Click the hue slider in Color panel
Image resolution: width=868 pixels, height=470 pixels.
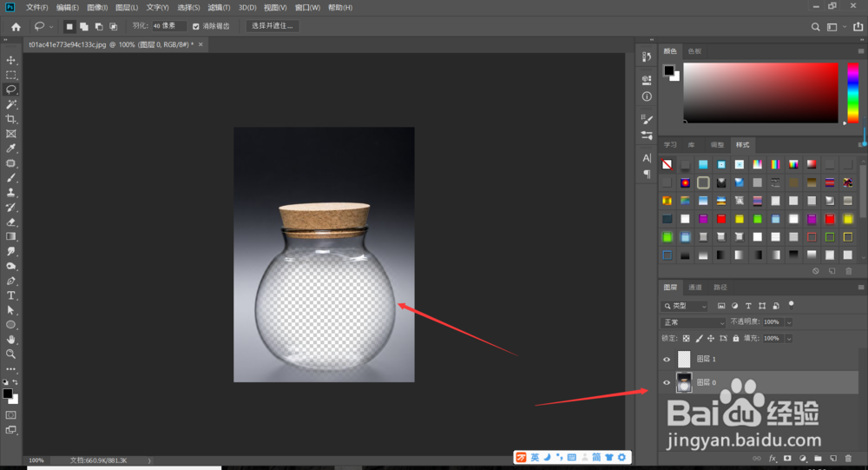tap(853, 93)
